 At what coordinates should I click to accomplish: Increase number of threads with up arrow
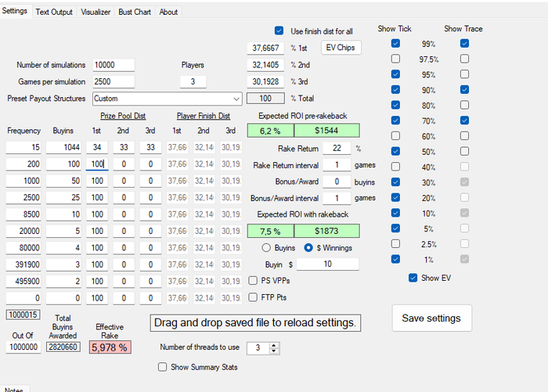pos(274,344)
